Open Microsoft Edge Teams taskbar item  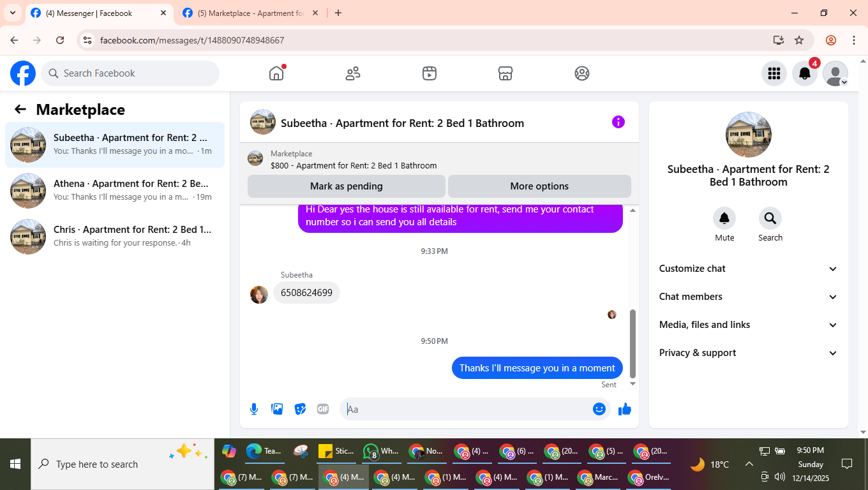tap(264, 451)
